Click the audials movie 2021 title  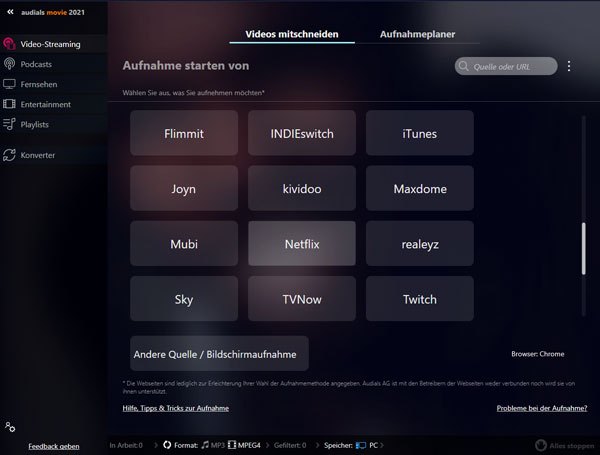point(53,12)
